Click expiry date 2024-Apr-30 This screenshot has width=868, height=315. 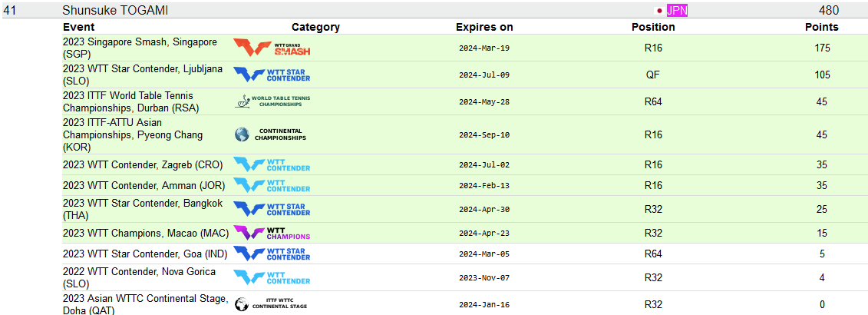click(484, 210)
